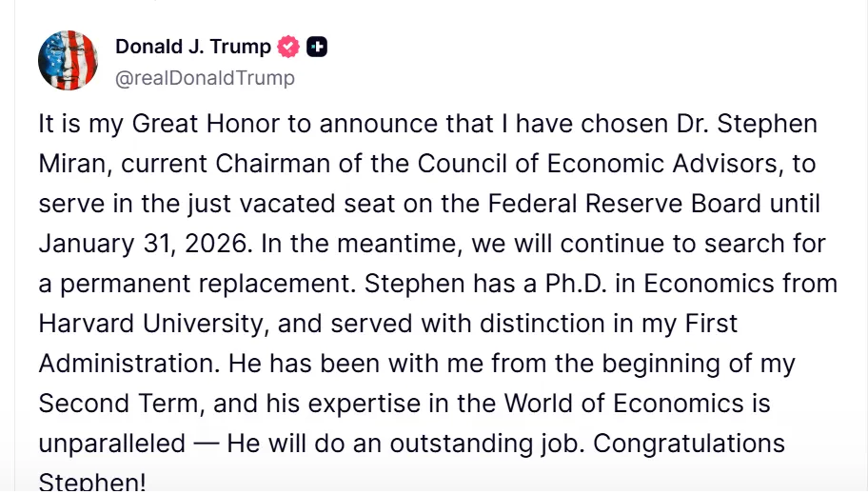868x494 pixels.
Task: Click the pink verified checkmark badge
Action: [x=288, y=47]
